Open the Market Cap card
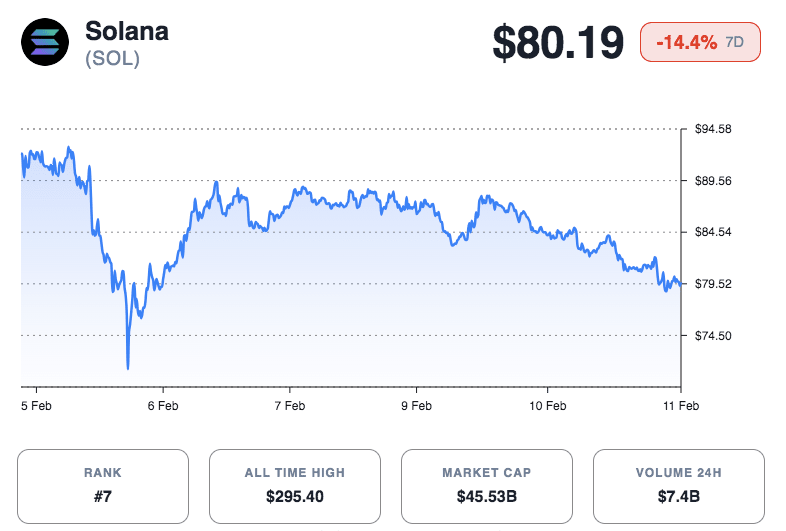This screenshot has height=531, width=786. (487, 486)
